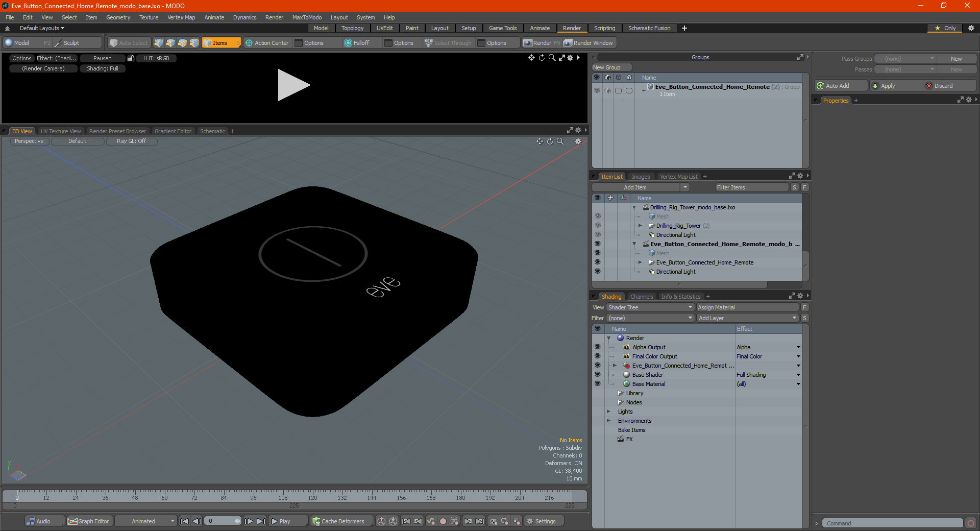Step to next frame in transport
The image size is (980, 531).
click(249, 521)
